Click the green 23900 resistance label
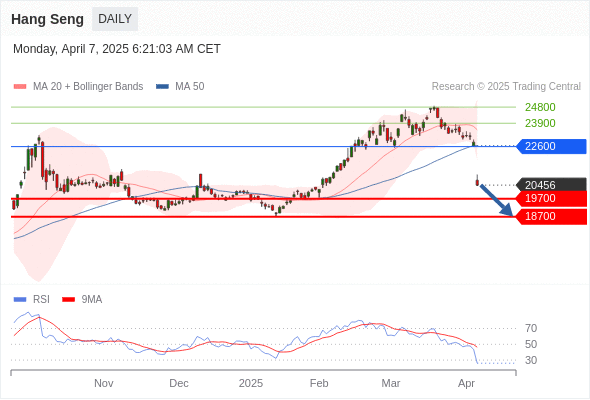This screenshot has width=590, height=400. click(x=540, y=123)
